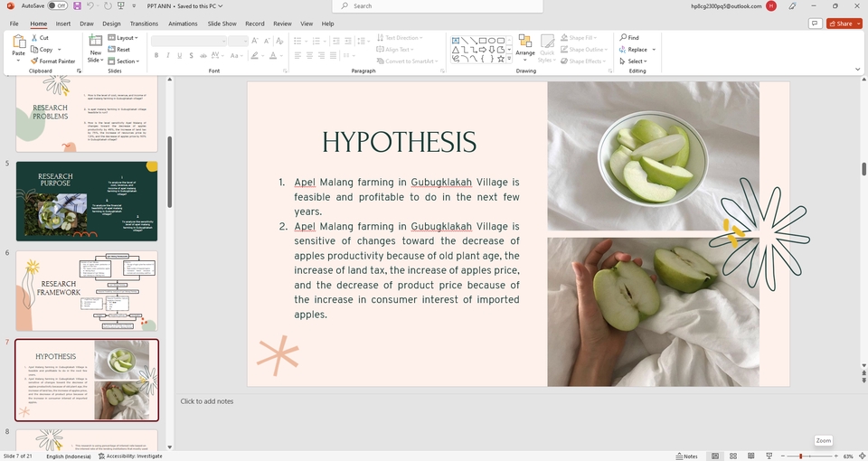The height and width of the screenshot is (461, 868).
Task: Select slide 4 Research Problems thumbnail
Action: pyautogui.click(x=87, y=115)
